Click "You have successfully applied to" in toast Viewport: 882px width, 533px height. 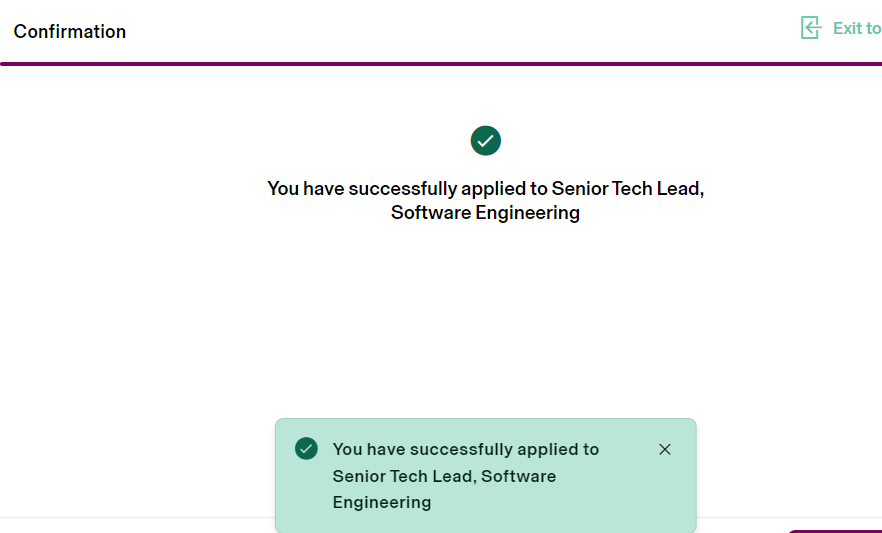click(x=466, y=449)
